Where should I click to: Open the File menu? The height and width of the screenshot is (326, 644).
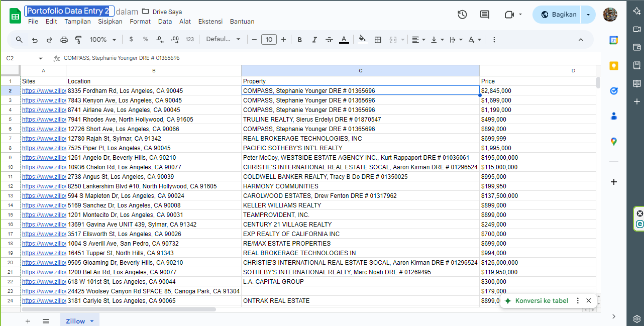[33, 22]
